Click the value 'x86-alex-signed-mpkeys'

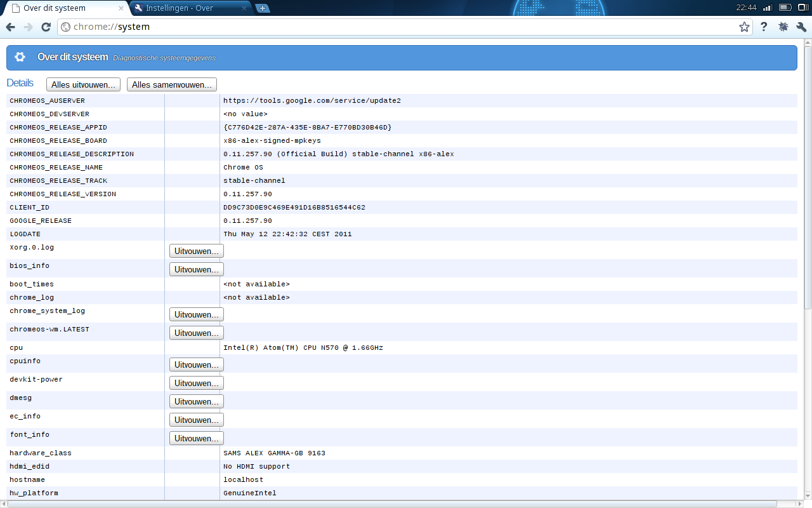pyautogui.click(x=272, y=140)
